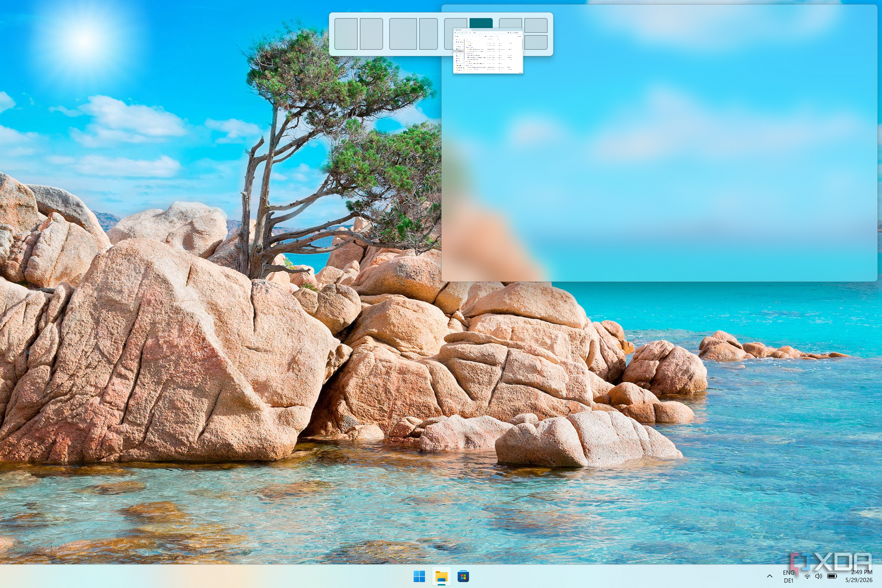Pick the wide left zone of the wide-narrow layout
This screenshot has height=588, width=882.
[403, 34]
